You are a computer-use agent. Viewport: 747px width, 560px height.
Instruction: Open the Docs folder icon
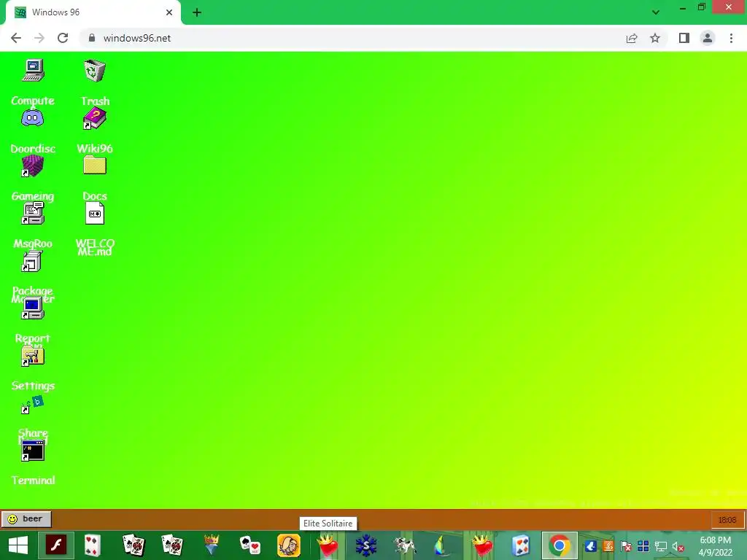coord(94,166)
